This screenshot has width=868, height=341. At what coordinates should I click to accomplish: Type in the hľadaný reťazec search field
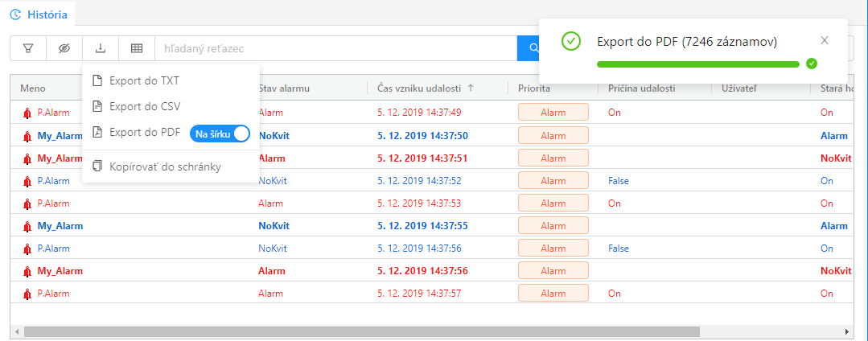point(334,48)
